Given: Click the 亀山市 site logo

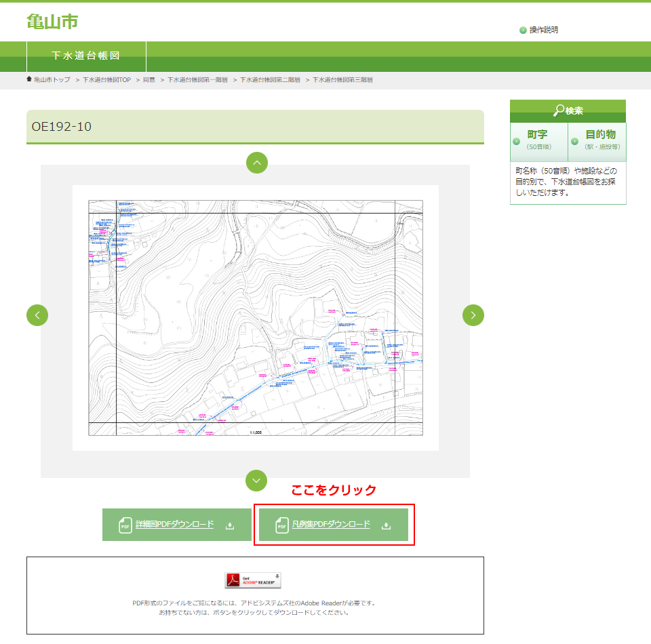Looking at the screenshot, I should coord(52,22).
